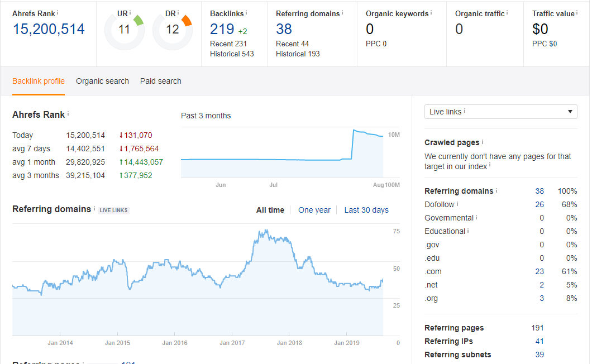Click the 'avg 3 months' value 39,215,104
The width and height of the screenshot is (592, 364).
click(85, 176)
